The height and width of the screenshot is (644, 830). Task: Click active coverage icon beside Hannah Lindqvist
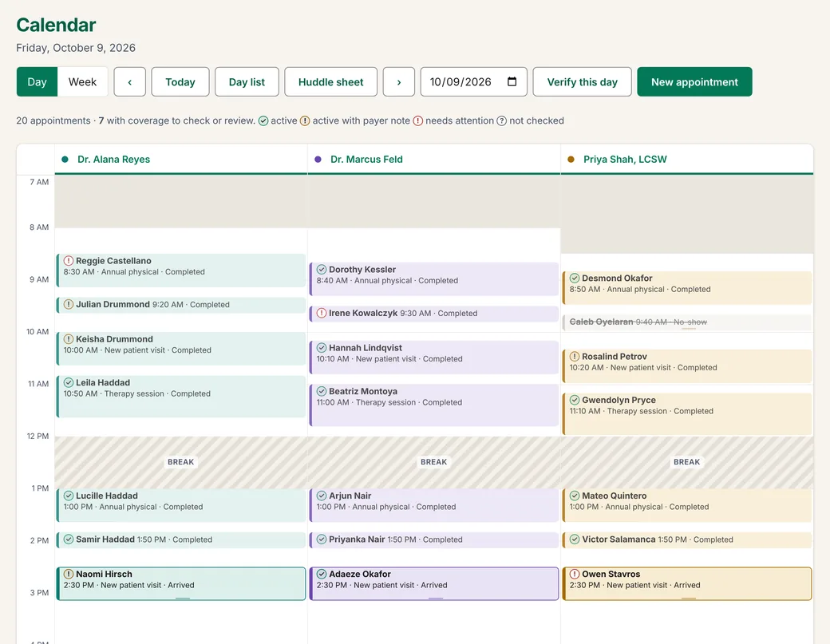pos(322,348)
